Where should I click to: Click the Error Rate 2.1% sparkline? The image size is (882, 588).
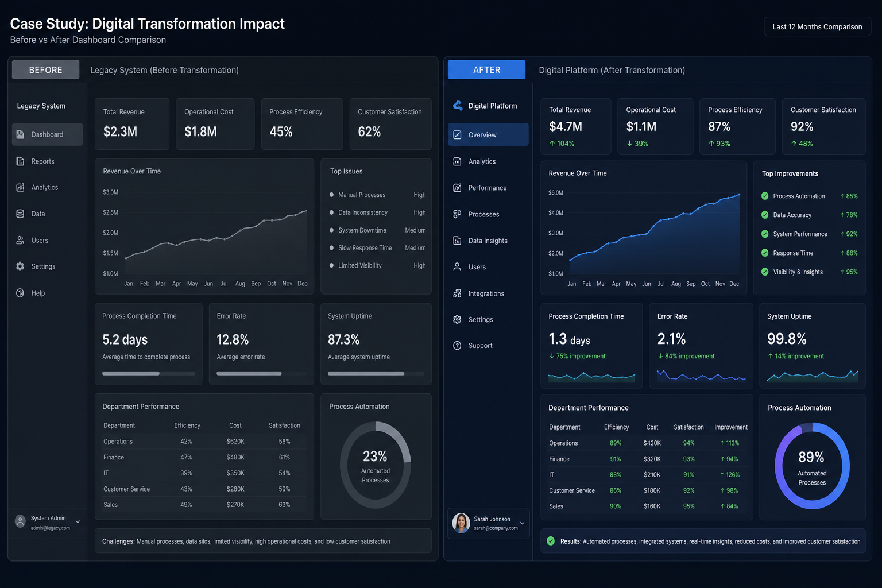[x=701, y=376]
